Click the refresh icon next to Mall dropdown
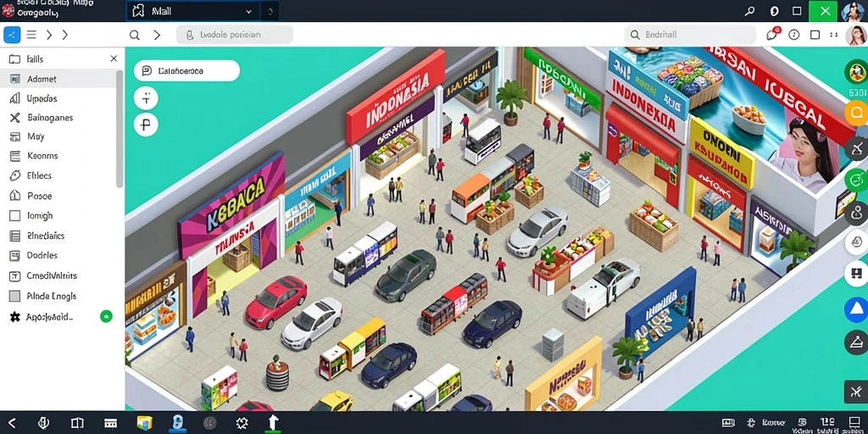868x434 pixels. coord(270,11)
